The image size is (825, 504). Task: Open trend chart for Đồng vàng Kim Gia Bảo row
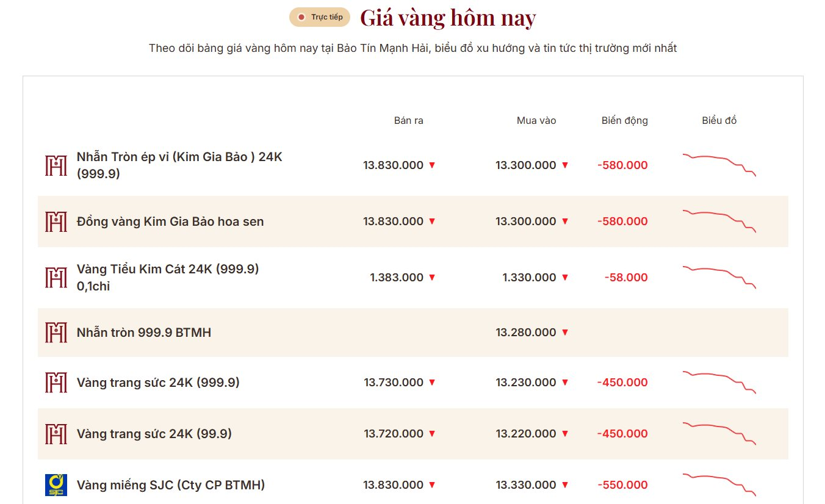(719, 221)
